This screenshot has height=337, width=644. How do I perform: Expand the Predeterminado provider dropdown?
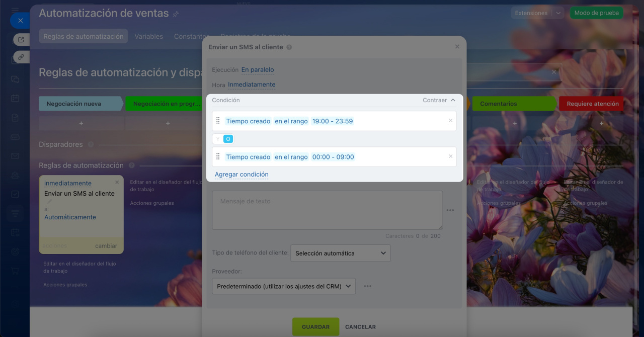coord(284,286)
